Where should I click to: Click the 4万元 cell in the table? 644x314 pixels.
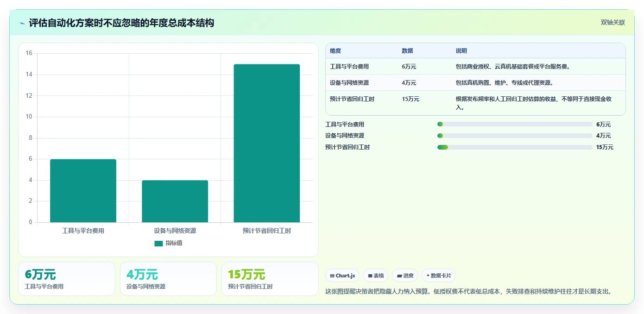[409, 83]
